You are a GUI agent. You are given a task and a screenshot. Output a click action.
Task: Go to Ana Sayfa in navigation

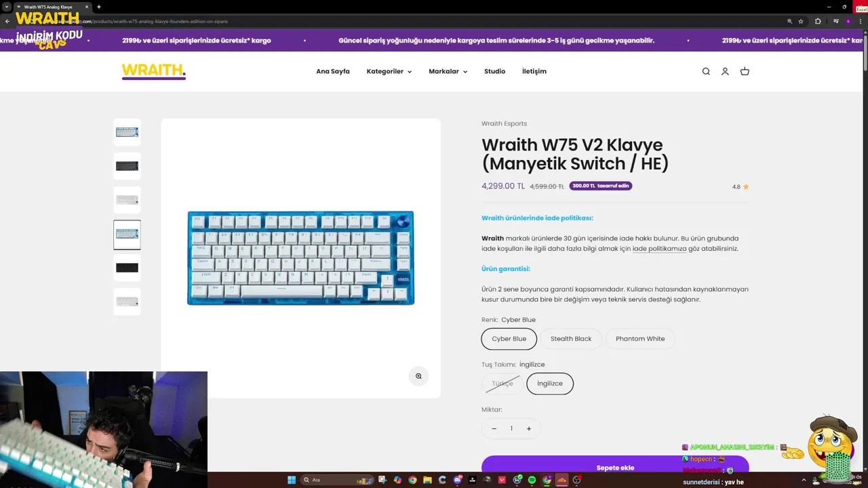pyautogui.click(x=333, y=71)
